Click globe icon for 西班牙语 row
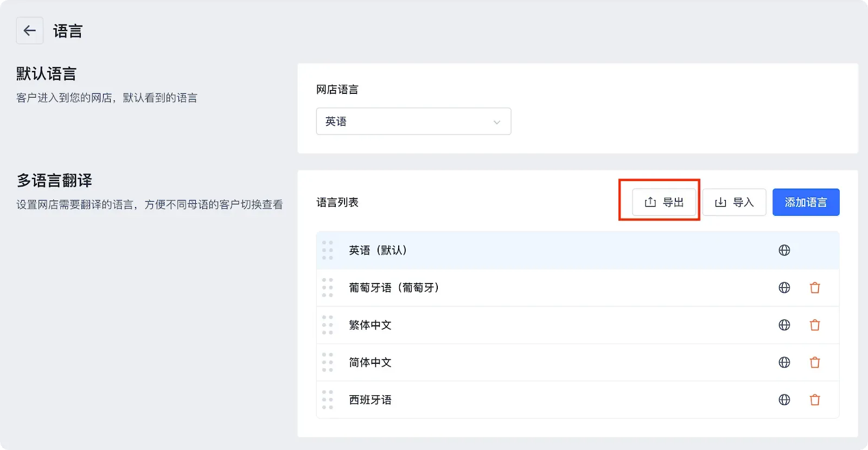 [784, 400]
